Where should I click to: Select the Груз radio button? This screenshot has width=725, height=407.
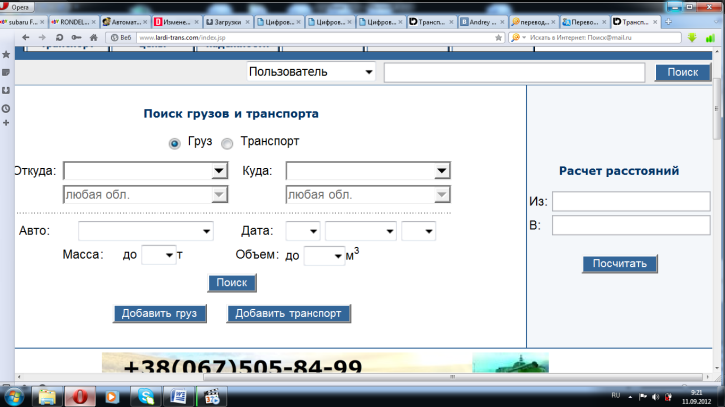[x=174, y=143]
